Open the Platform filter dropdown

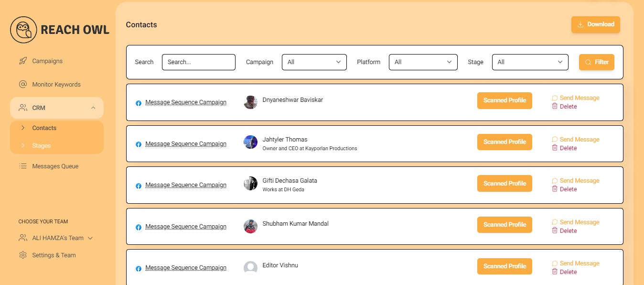tap(423, 62)
